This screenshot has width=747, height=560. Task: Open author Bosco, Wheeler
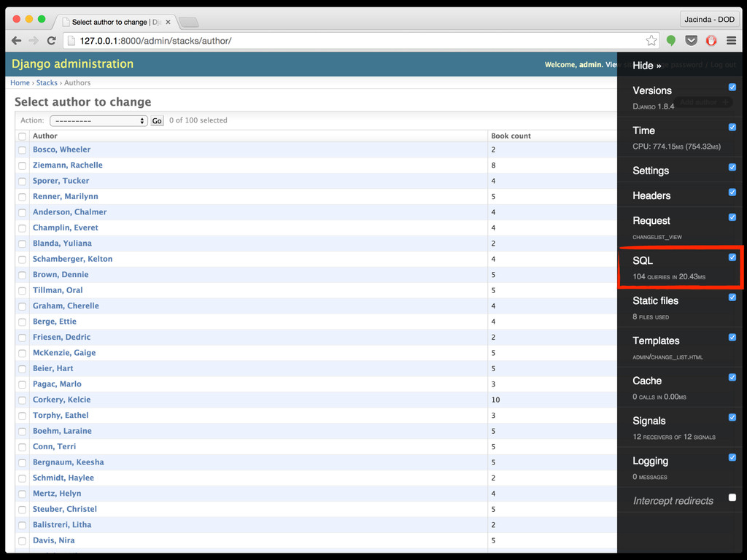[x=61, y=149]
